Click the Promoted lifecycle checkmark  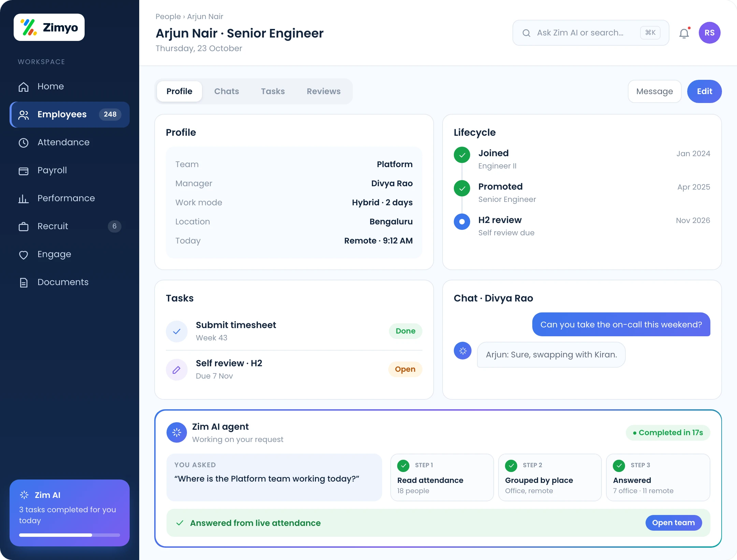(462, 188)
